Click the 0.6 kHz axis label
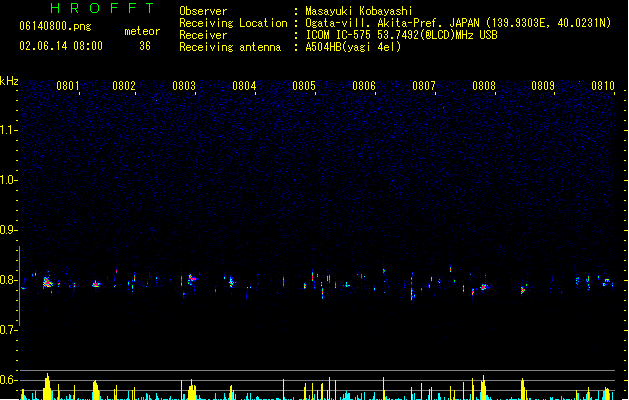This screenshot has height=400, width=629. point(8,380)
